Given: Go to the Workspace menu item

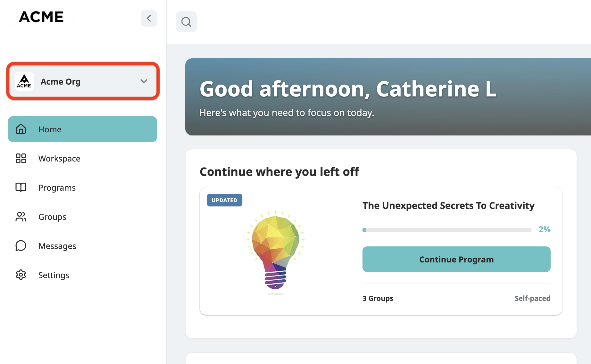Looking at the screenshot, I should [x=82, y=158].
